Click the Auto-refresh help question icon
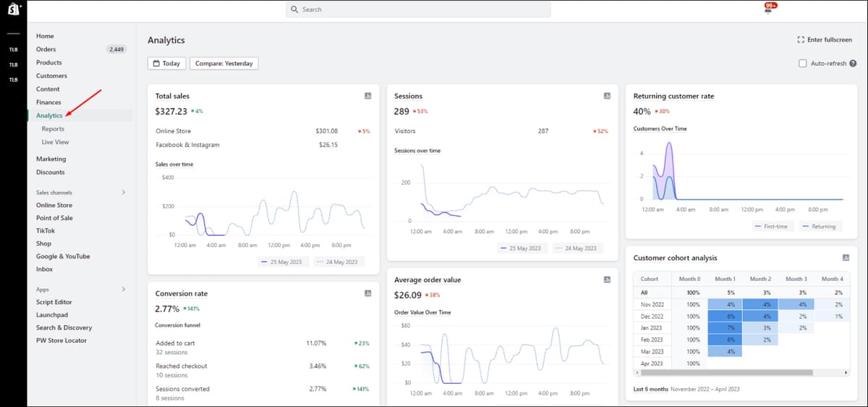 tap(853, 64)
